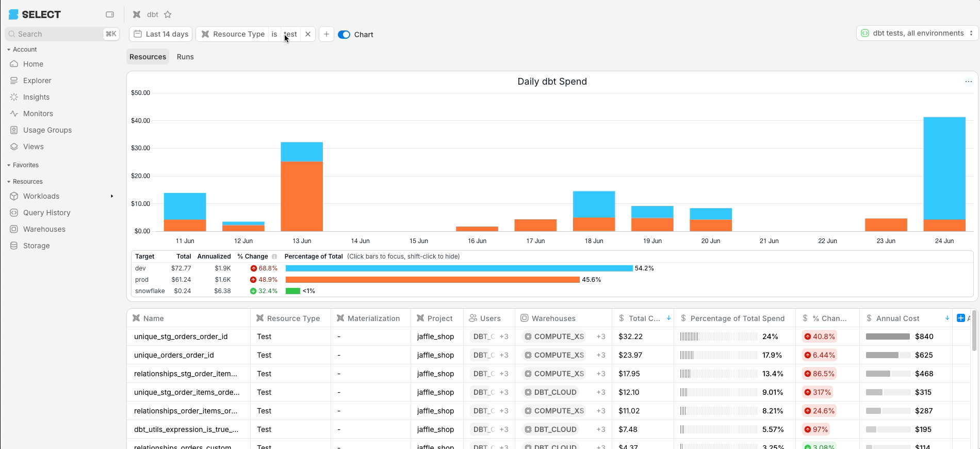The width and height of the screenshot is (980, 449).
Task: Click the 24 Jun bar in chart
Action: (x=944, y=174)
